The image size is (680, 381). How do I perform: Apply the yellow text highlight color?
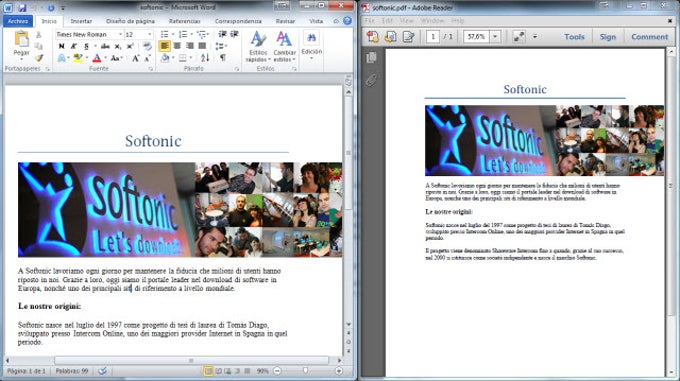pos(78,58)
